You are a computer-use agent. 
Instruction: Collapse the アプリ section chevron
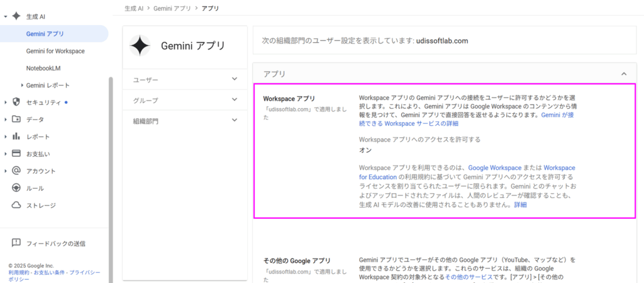624,74
